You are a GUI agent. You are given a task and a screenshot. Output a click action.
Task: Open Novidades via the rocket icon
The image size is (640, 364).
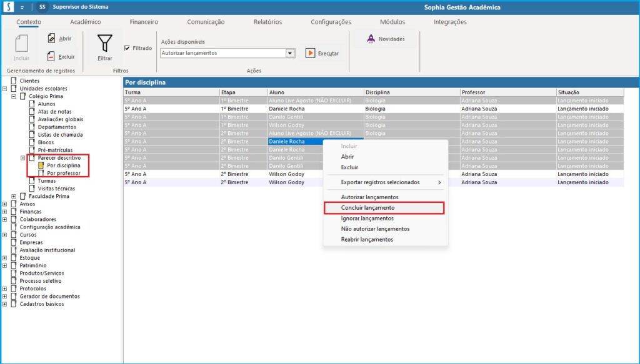[x=371, y=39]
